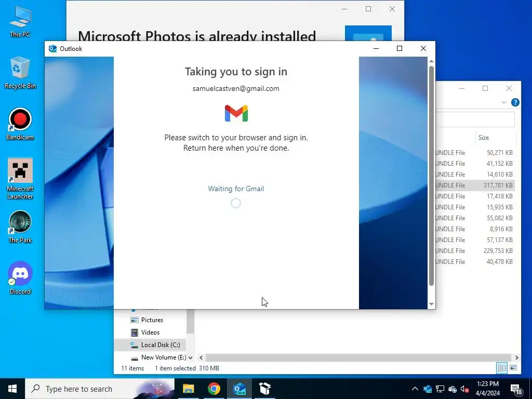The height and width of the screenshot is (399, 532).
Task: Open the App Installer taskbar icon
Action: (x=265, y=389)
